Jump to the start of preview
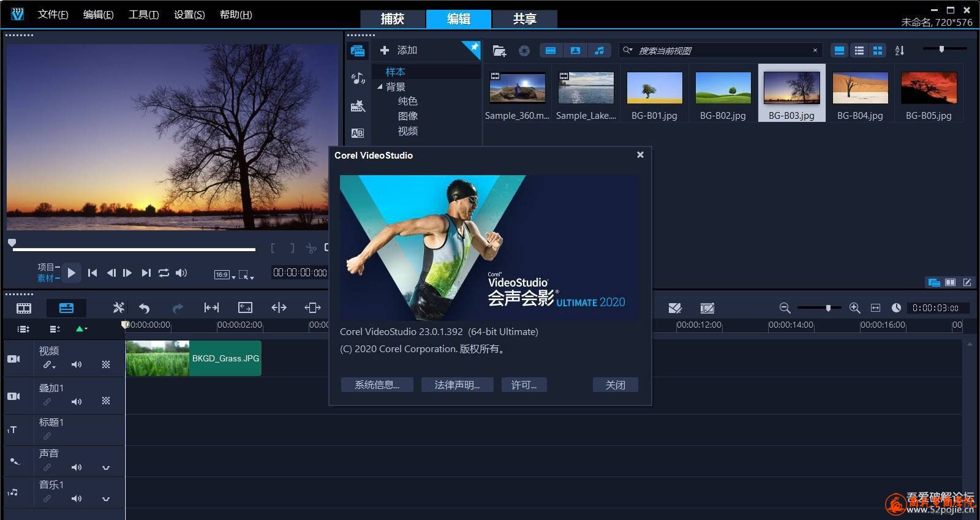This screenshot has height=520, width=980. [92, 273]
